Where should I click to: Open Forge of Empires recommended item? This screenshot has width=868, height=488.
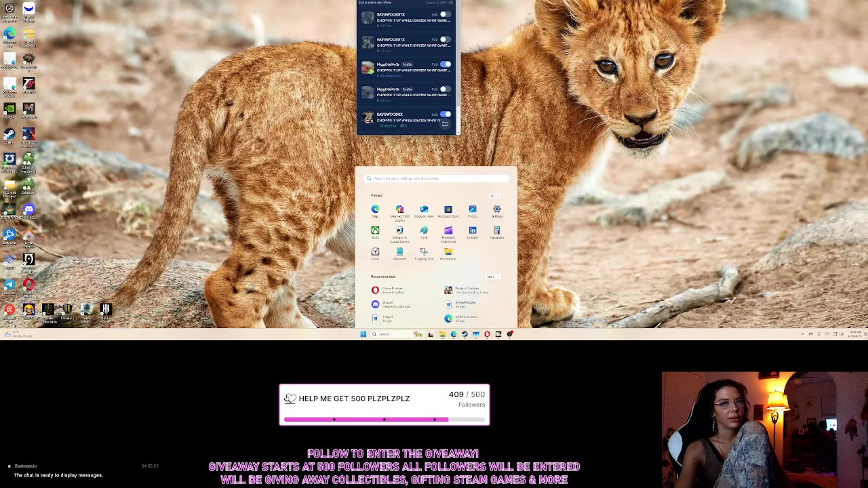pyautogui.click(x=467, y=290)
